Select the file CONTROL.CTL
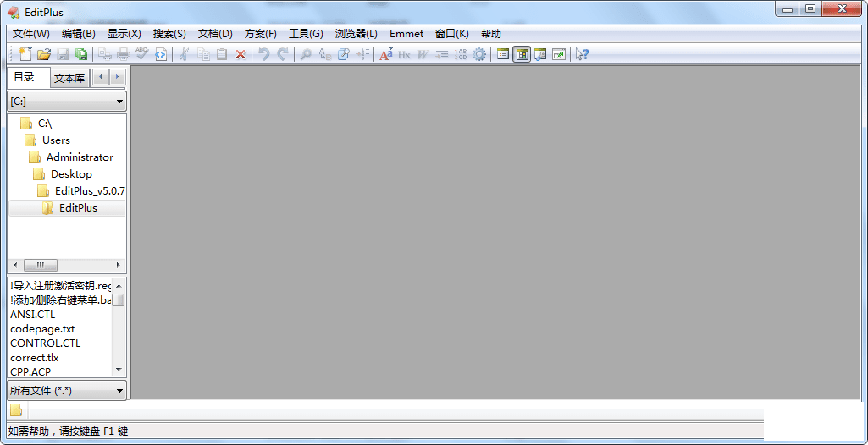 46,343
